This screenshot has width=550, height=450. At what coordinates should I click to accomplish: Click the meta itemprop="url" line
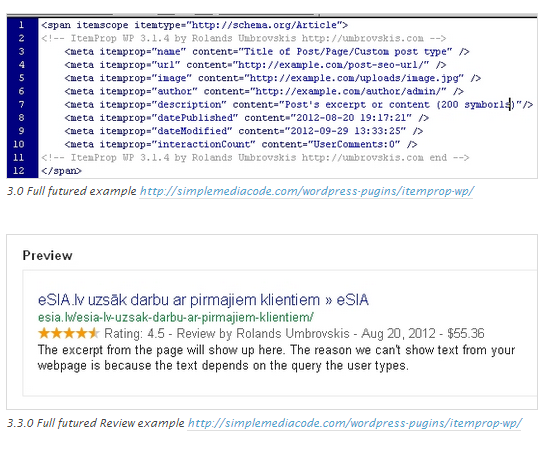pos(255,65)
